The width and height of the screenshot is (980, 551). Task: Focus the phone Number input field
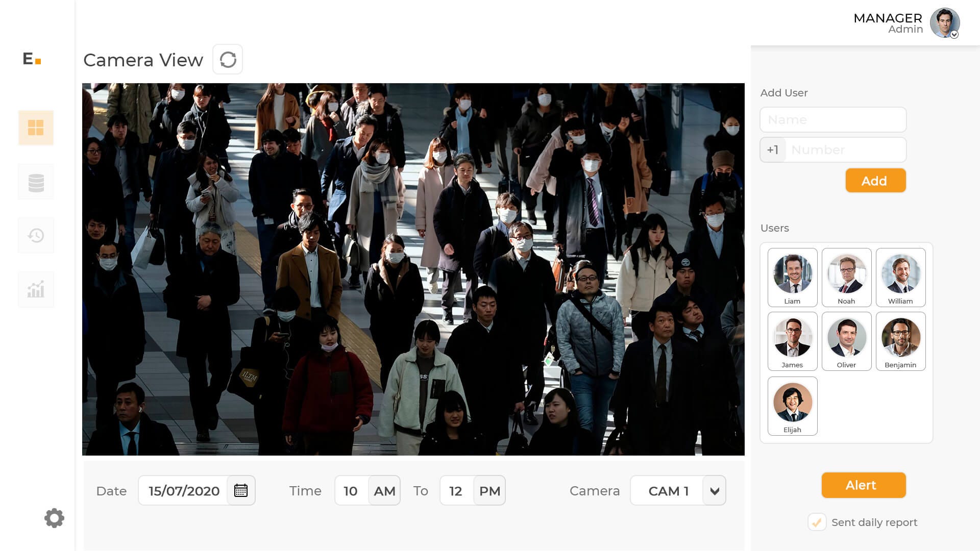(x=845, y=150)
